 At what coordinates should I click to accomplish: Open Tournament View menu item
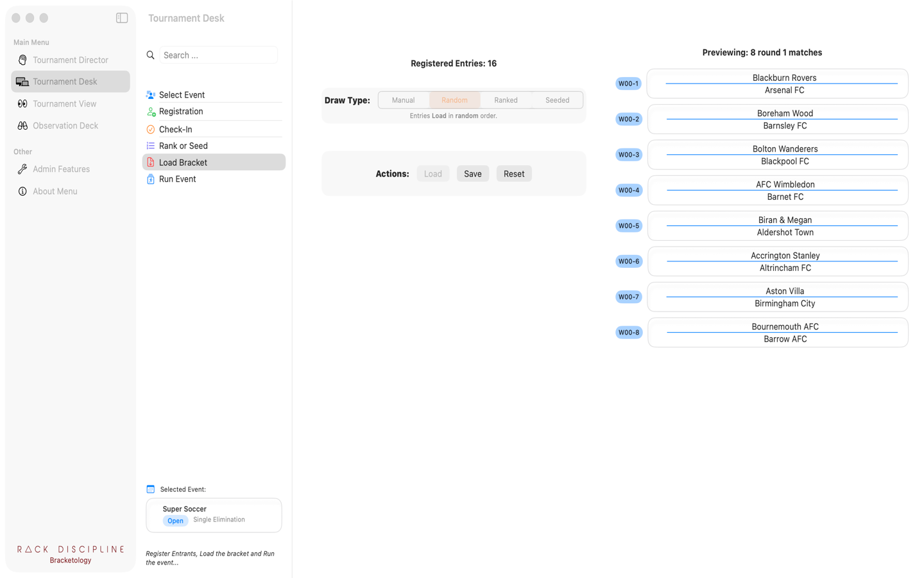[71, 103]
